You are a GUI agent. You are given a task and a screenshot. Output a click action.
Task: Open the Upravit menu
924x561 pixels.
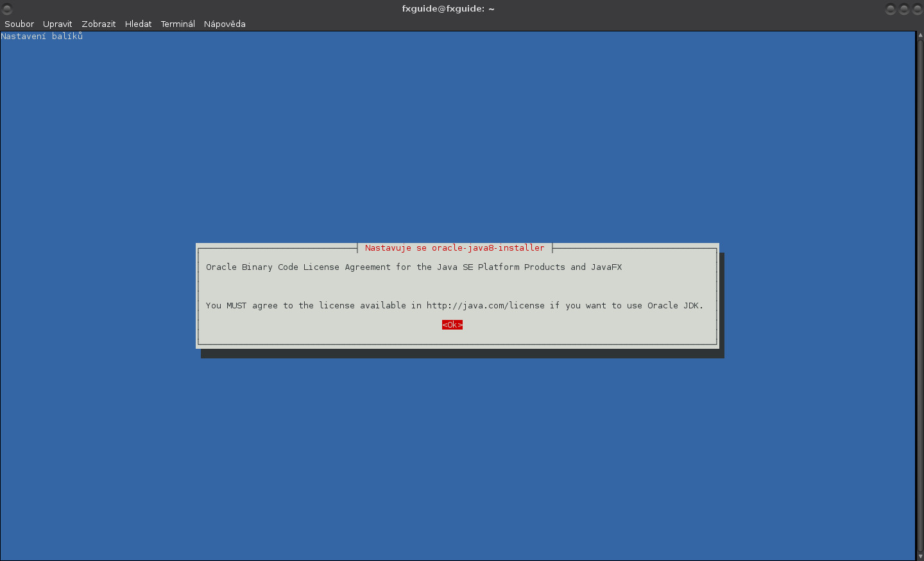point(57,24)
